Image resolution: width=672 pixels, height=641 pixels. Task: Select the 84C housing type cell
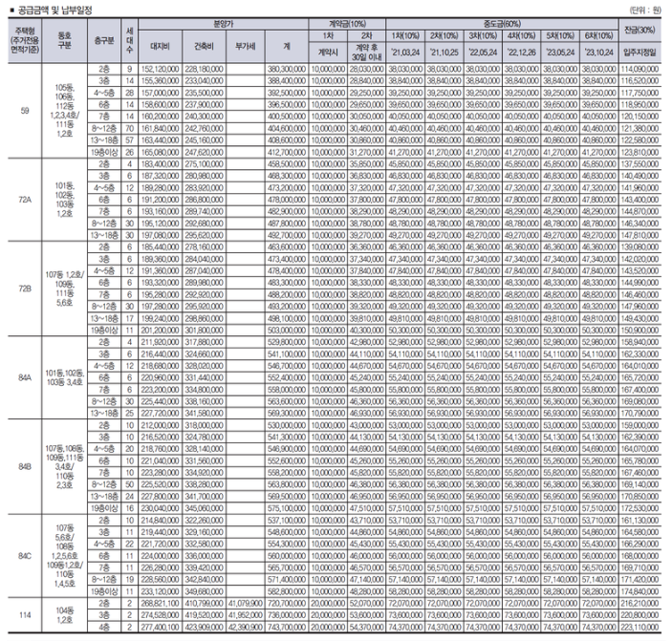coord(25,556)
